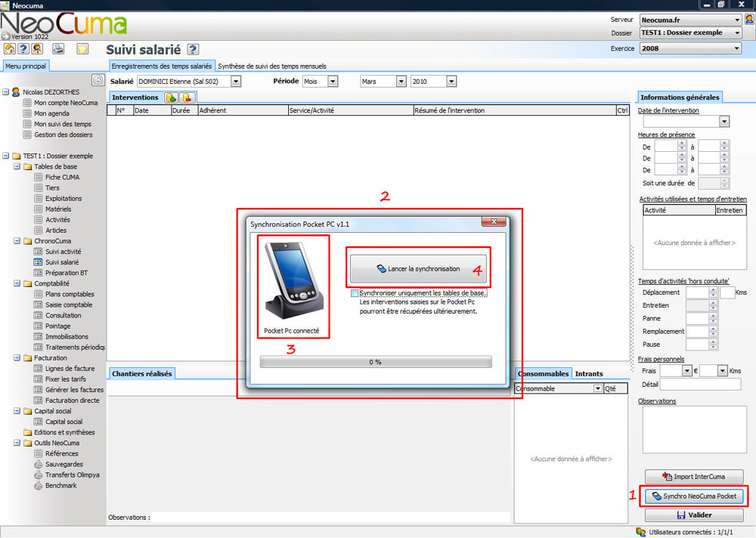Open Références in the Outils NeoCuma tree

point(62,453)
